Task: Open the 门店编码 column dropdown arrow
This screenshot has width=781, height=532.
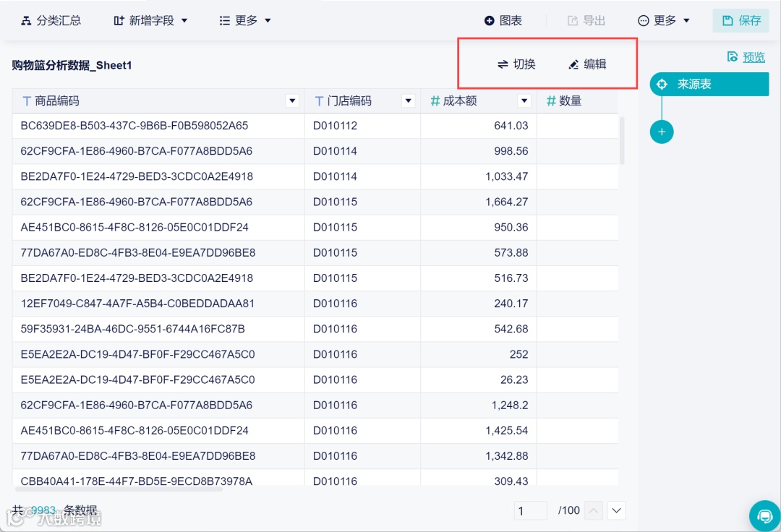Action: click(x=408, y=100)
